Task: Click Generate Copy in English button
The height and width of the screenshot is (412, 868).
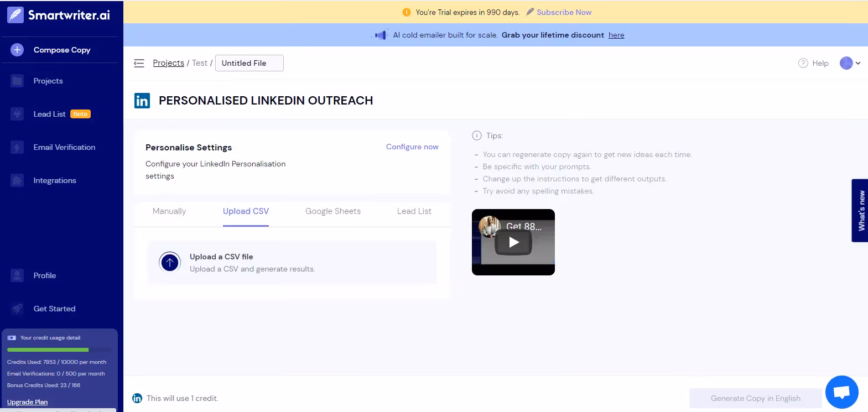Action: (756, 398)
